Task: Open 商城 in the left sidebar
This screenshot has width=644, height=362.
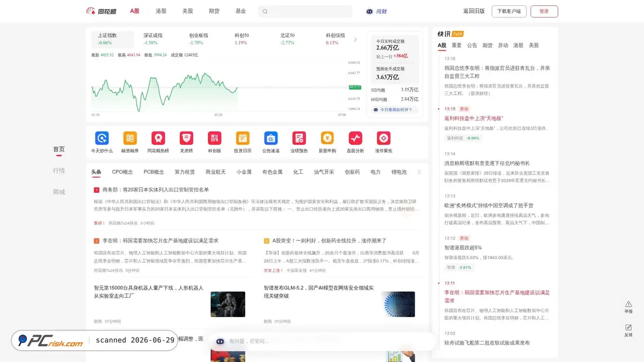Action: coord(59,192)
